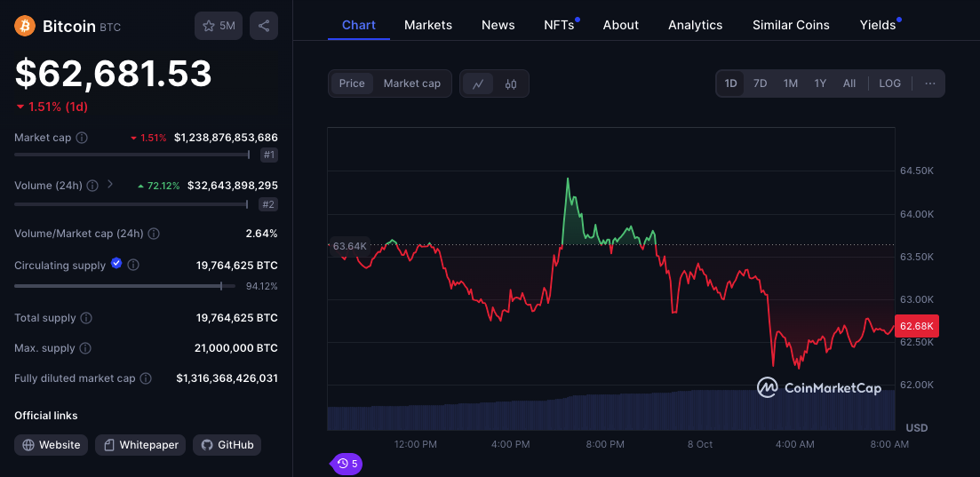Viewport: 980px width, 477px height.
Task: Select the 1Y time range
Action: tap(820, 83)
